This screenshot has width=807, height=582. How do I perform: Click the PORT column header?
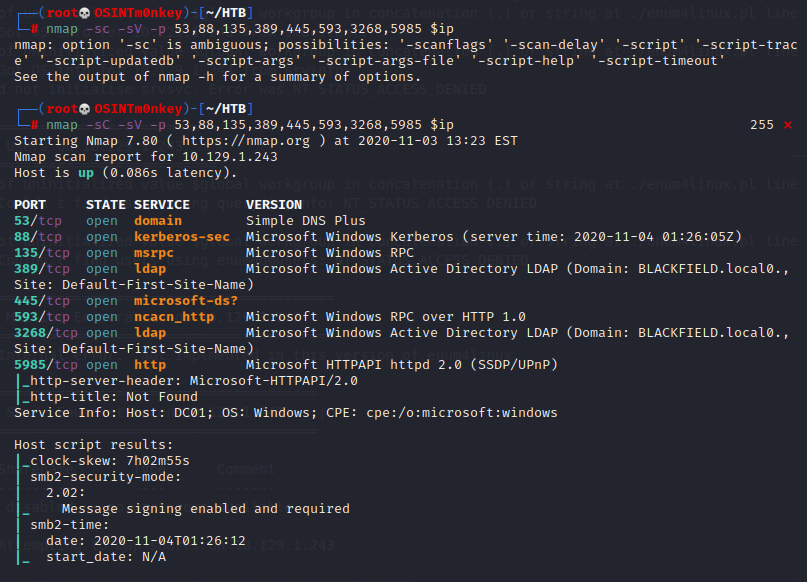[30, 205]
